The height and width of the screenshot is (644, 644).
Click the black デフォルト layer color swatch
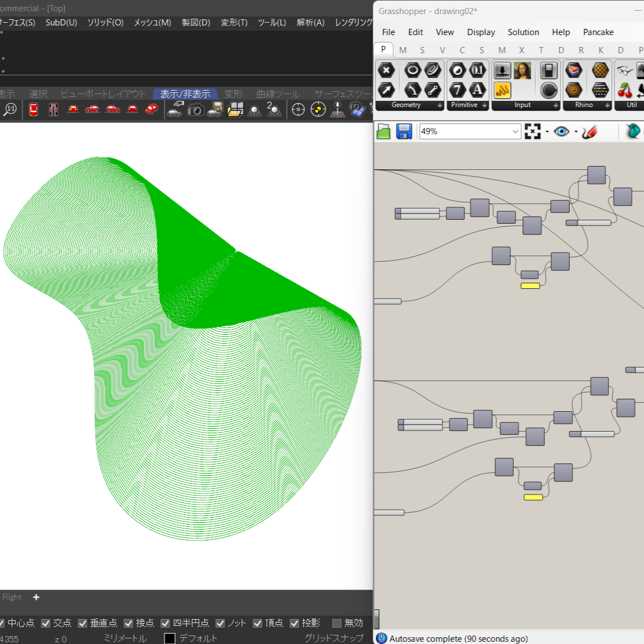click(169, 638)
